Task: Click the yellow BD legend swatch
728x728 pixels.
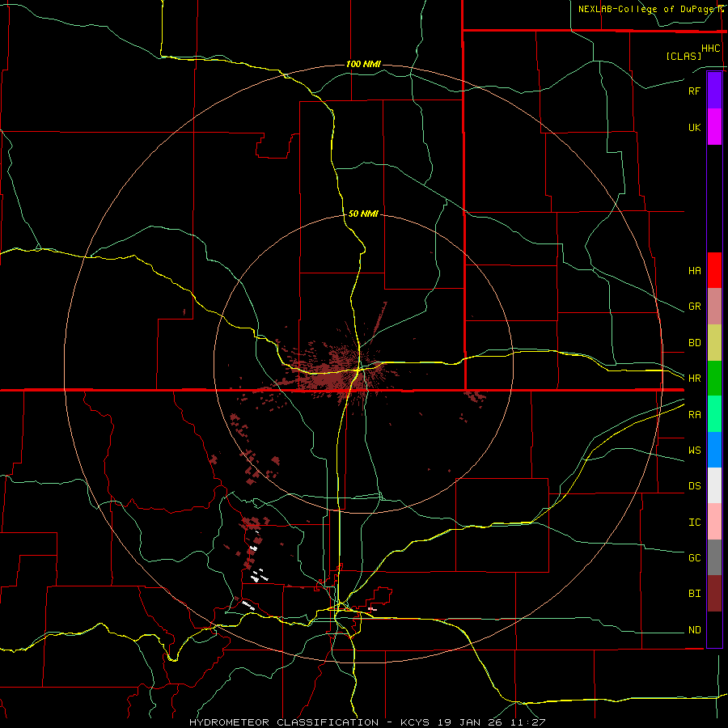Action: click(x=714, y=343)
